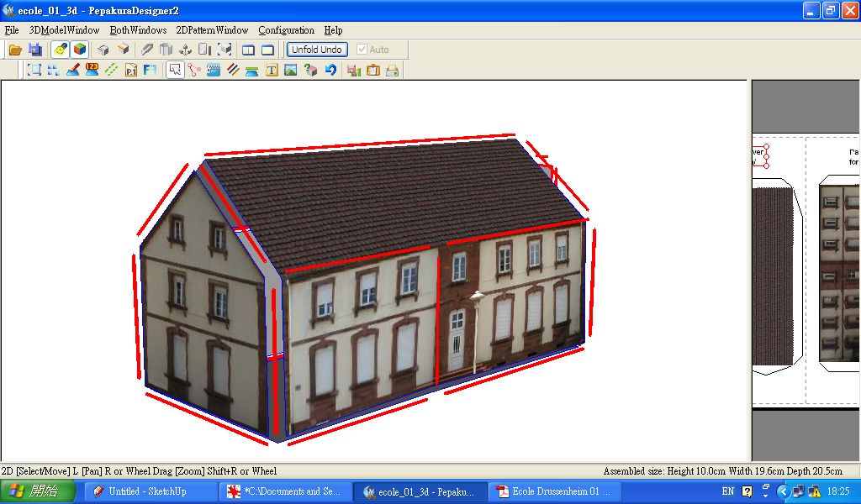Select the Select/Move arrow cursor tool

[175, 71]
